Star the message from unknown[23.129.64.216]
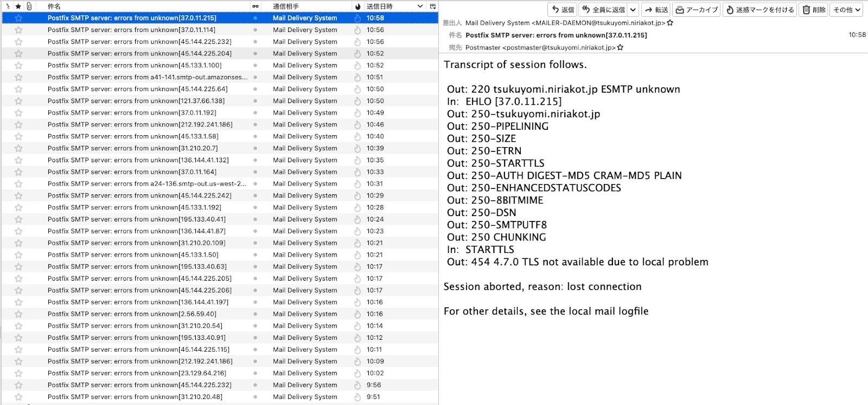Image resolution: width=868 pixels, height=405 pixels. [18, 374]
